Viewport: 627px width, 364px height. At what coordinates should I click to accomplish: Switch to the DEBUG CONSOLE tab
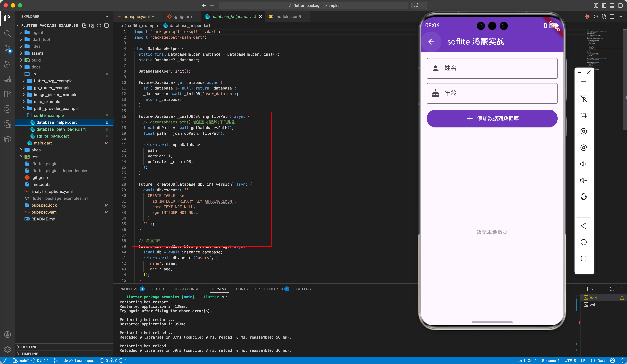coord(188,289)
